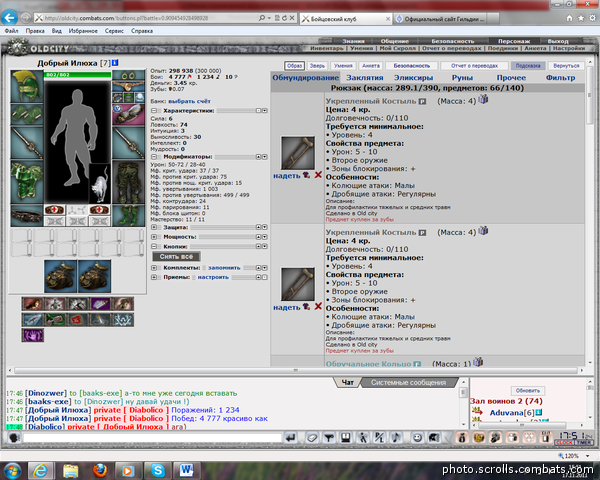Image resolution: width=600 pixels, height=480 pixels.
Task: Click the money bag icon in bottom bar
Action: tap(462, 438)
